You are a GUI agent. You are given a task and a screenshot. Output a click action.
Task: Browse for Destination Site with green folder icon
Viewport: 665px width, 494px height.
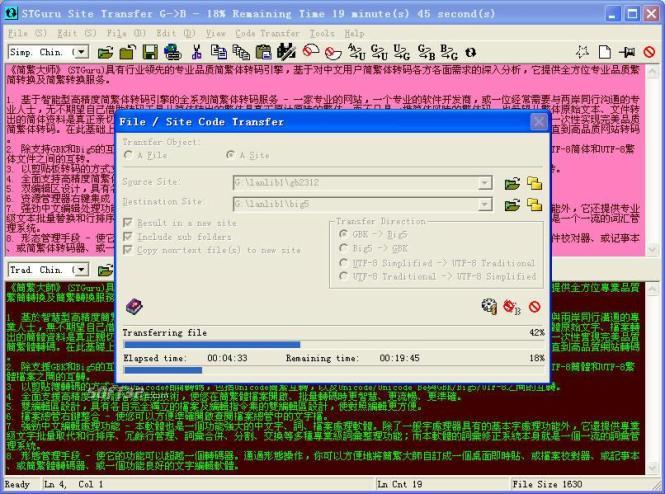pyautogui.click(x=512, y=206)
